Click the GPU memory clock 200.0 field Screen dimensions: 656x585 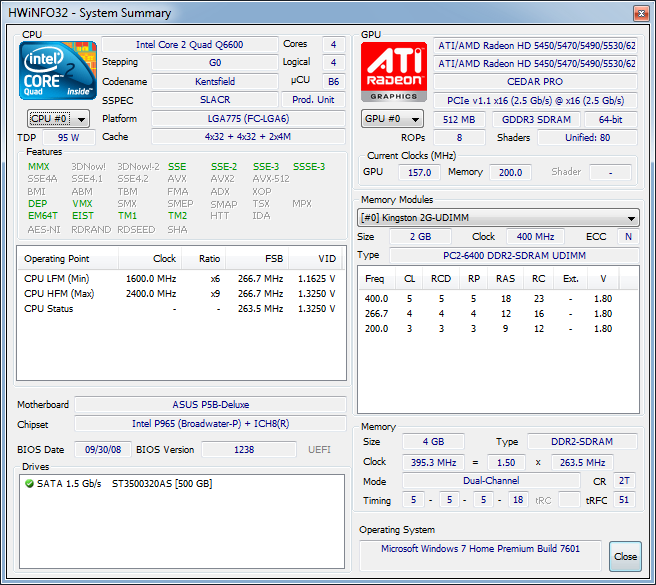tap(510, 172)
